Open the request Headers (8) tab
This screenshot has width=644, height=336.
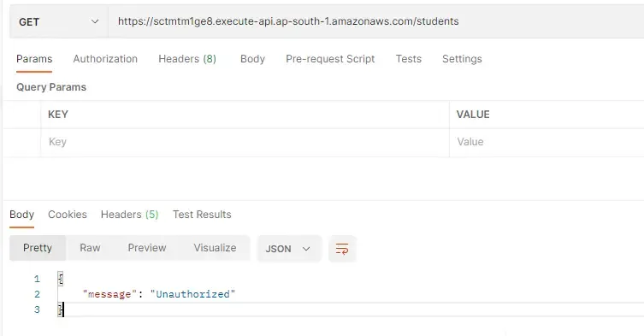(187, 59)
